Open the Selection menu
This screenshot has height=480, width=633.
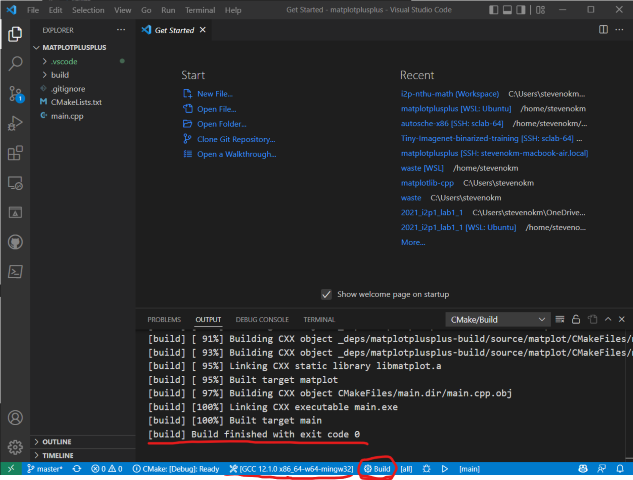coord(88,10)
